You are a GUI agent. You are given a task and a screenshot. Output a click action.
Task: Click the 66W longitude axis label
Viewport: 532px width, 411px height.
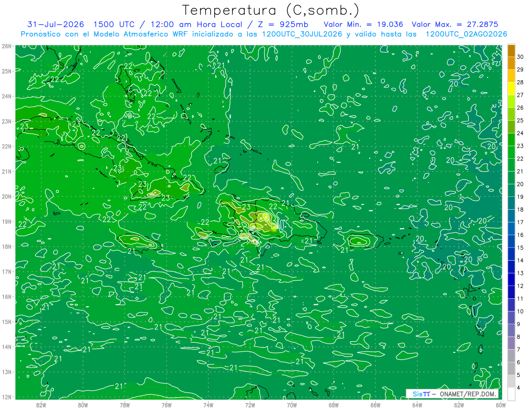coord(376,405)
